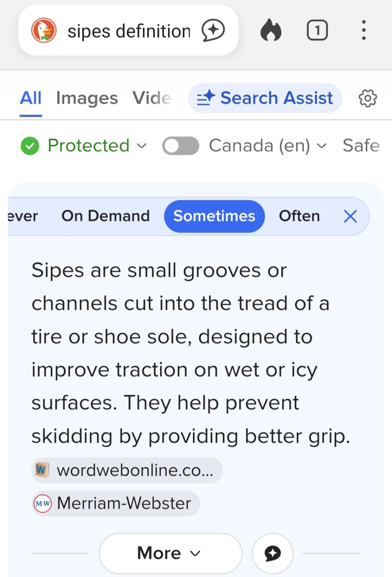Open search settings via the gear icon

tap(367, 98)
